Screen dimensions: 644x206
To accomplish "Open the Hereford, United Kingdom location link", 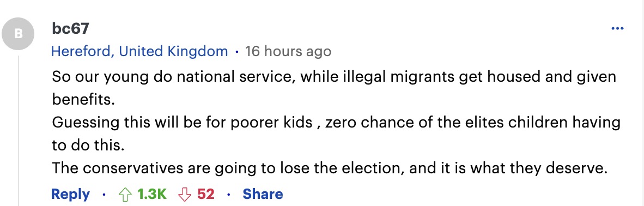I will (x=139, y=51).
